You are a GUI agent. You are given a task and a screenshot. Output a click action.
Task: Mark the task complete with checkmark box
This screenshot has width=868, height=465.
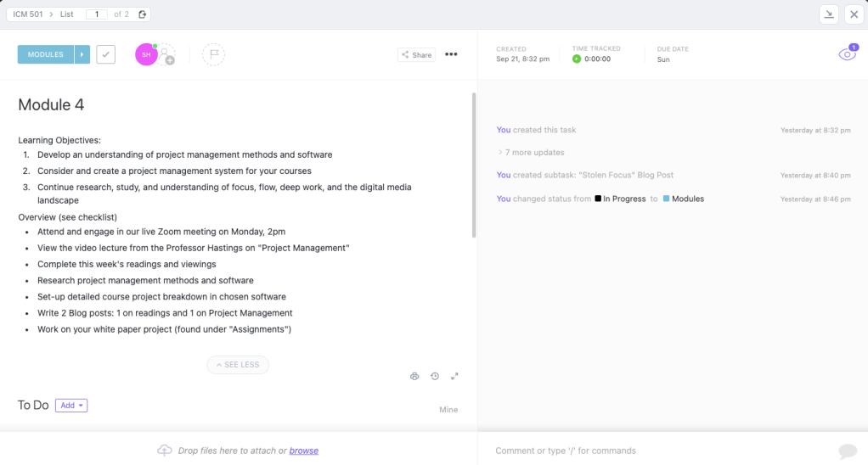(106, 54)
